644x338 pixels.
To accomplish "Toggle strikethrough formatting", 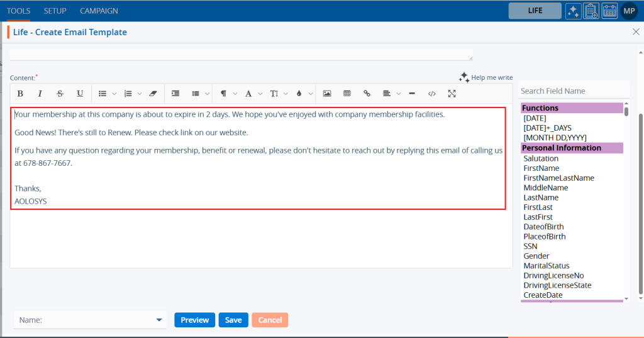I will click(x=60, y=94).
